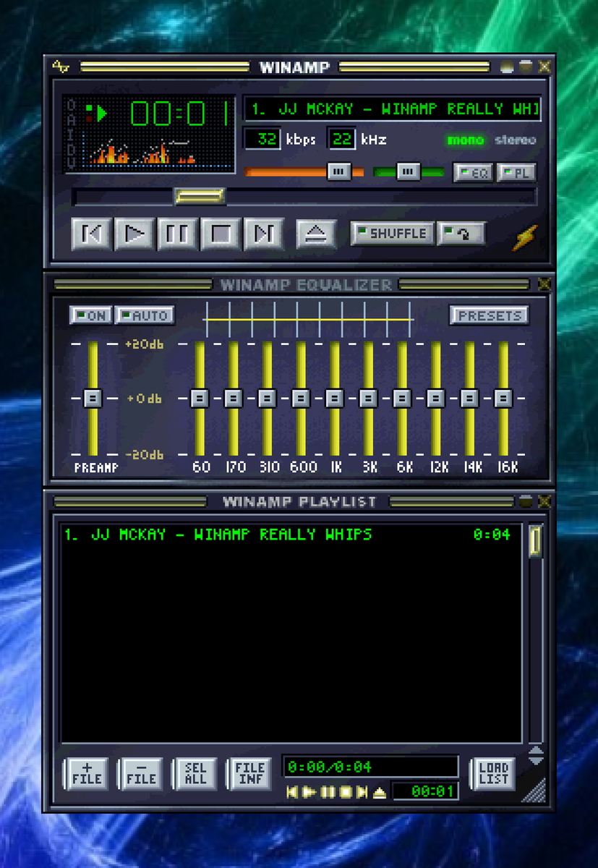Click the '0:00/0:04' playlist info display
This screenshot has width=598, height=868.
[x=372, y=767]
